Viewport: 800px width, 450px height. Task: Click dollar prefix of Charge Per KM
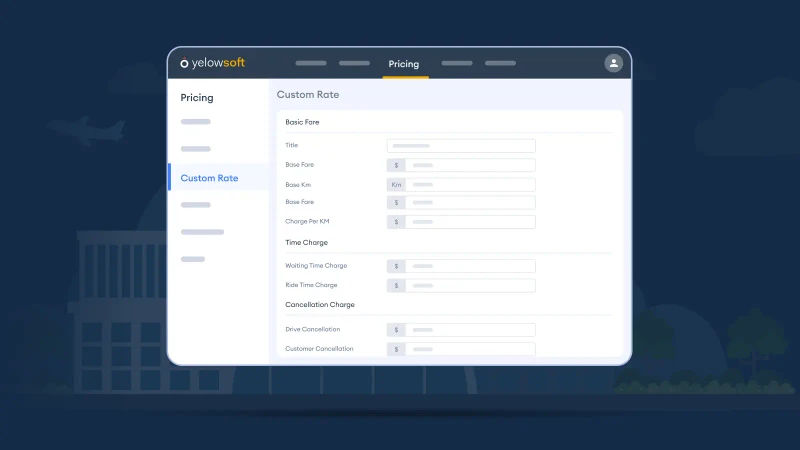coord(396,222)
